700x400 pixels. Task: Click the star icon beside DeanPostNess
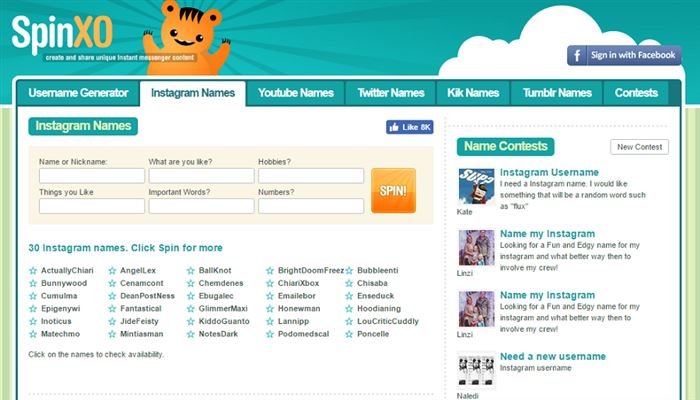coord(112,296)
